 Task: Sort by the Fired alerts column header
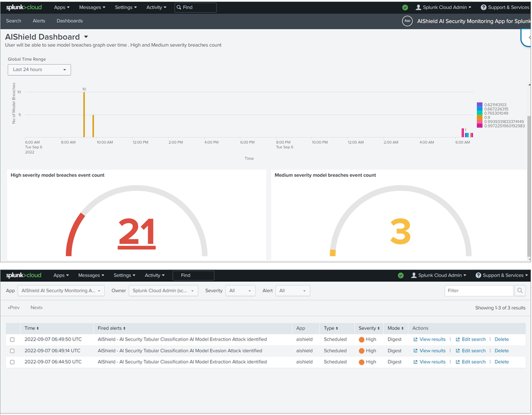(112, 328)
